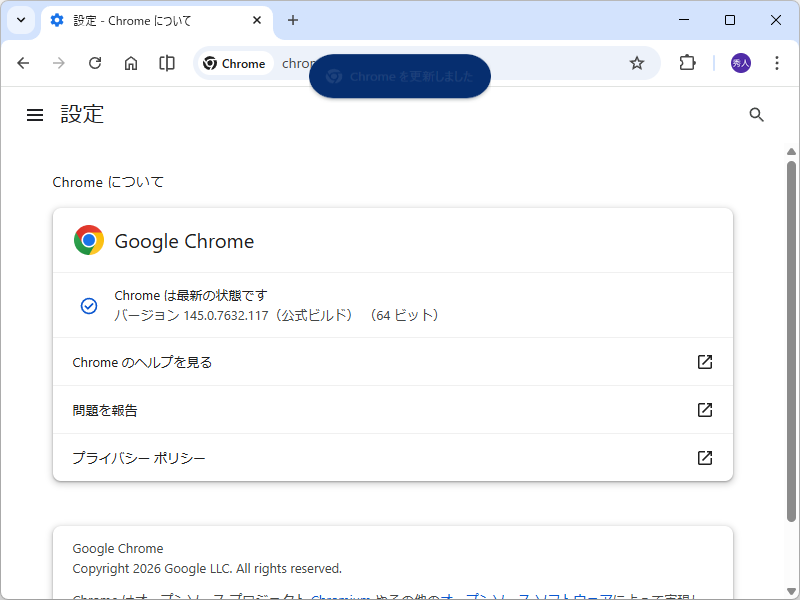The height and width of the screenshot is (600, 800).
Task: Open the Extensions puzzle icon
Action: point(687,63)
